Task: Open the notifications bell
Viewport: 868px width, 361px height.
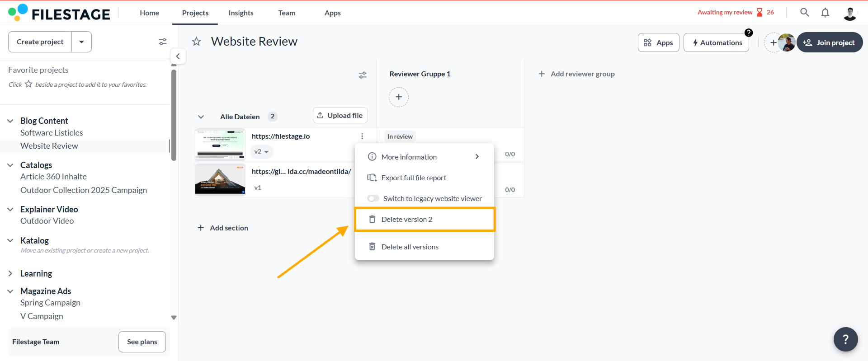Action: click(825, 13)
